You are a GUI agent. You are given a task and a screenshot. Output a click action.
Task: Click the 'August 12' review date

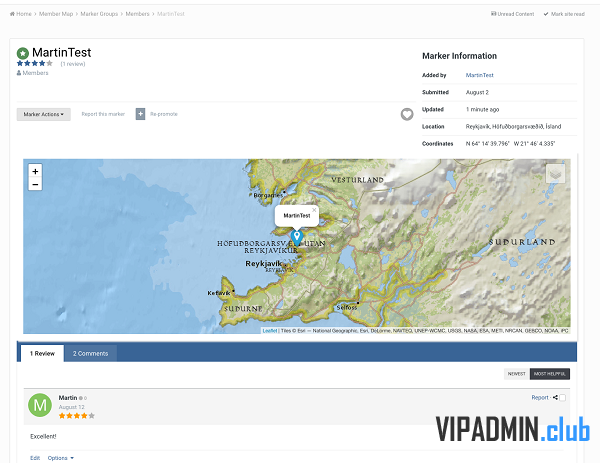[x=72, y=407]
